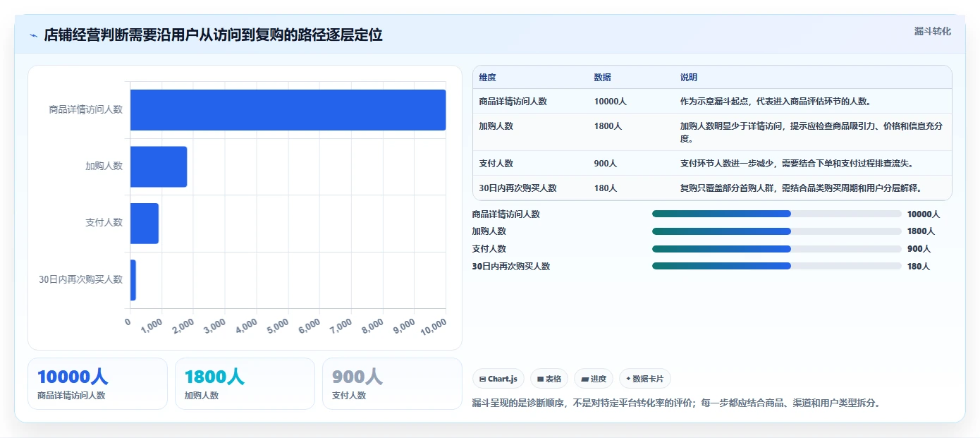Image resolution: width=980 pixels, height=438 pixels.
Task: Click the 商品详情访问人数 bar in chart
Action: tap(288, 110)
